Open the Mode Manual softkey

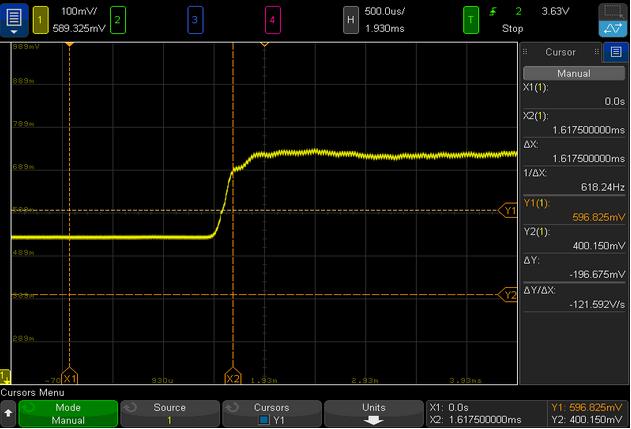67,414
